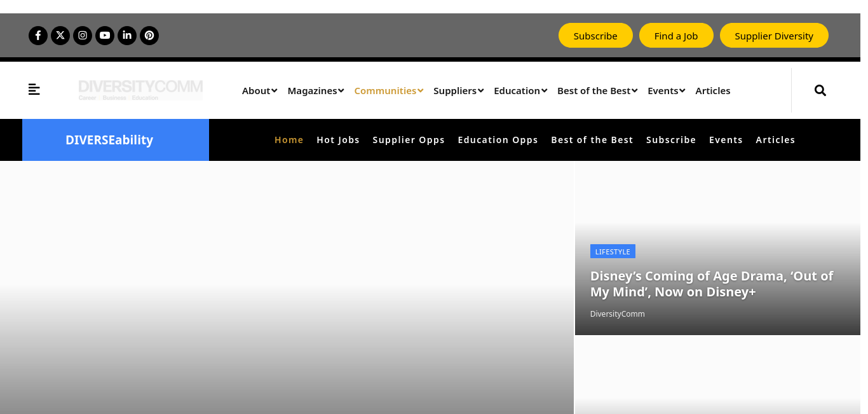Open the X (Twitter) social link
This screenshot has height=414, width=868.
(x=60, y=36)
